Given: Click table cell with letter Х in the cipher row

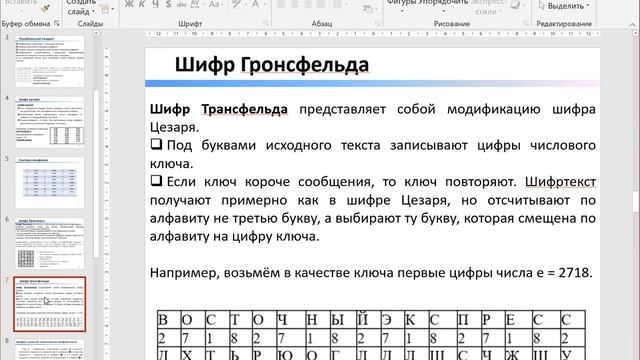Looking at the screenshot, I should point(193,354).
